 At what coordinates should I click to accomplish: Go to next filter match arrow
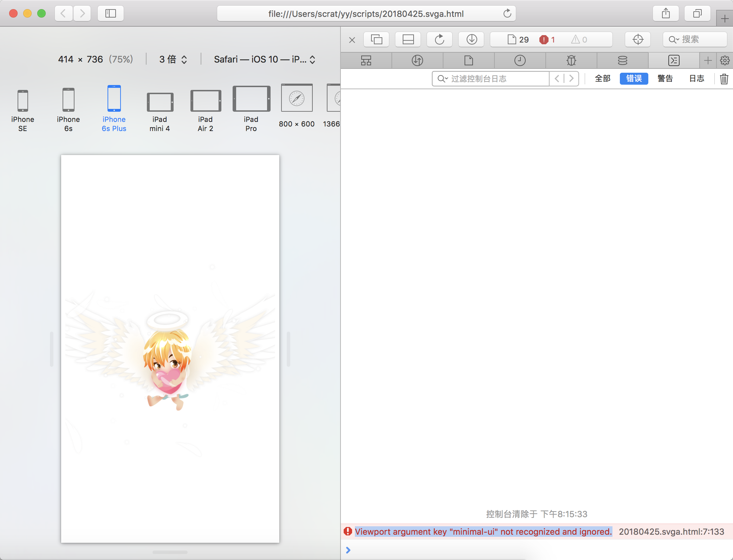click(571, 79)
